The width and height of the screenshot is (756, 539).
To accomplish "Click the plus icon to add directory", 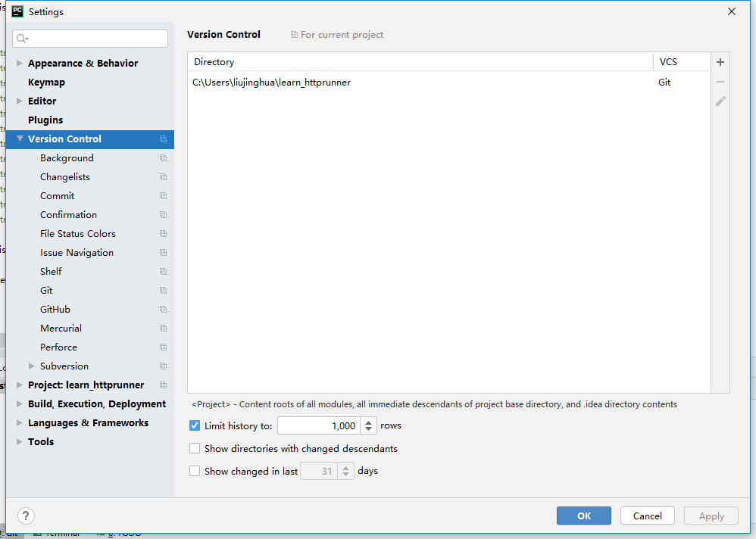I will tap(720, 62).
